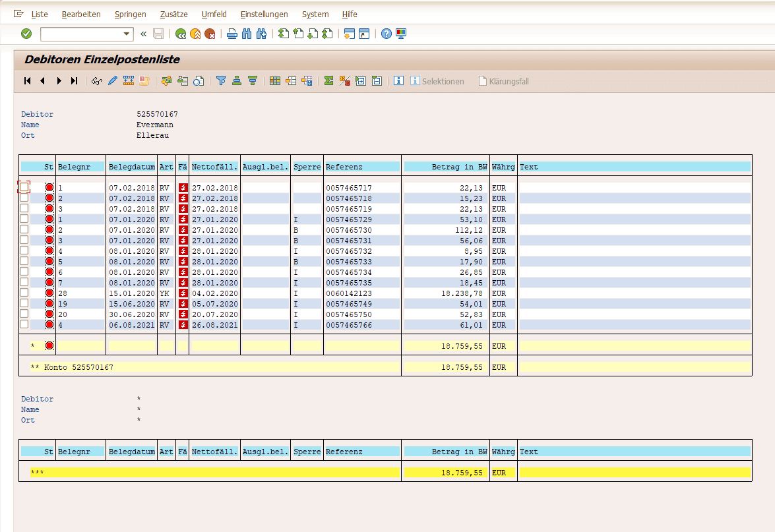Click the Display document glasses icon
Image resolution: width=775 pixels, height=532 pixels.
97,80
